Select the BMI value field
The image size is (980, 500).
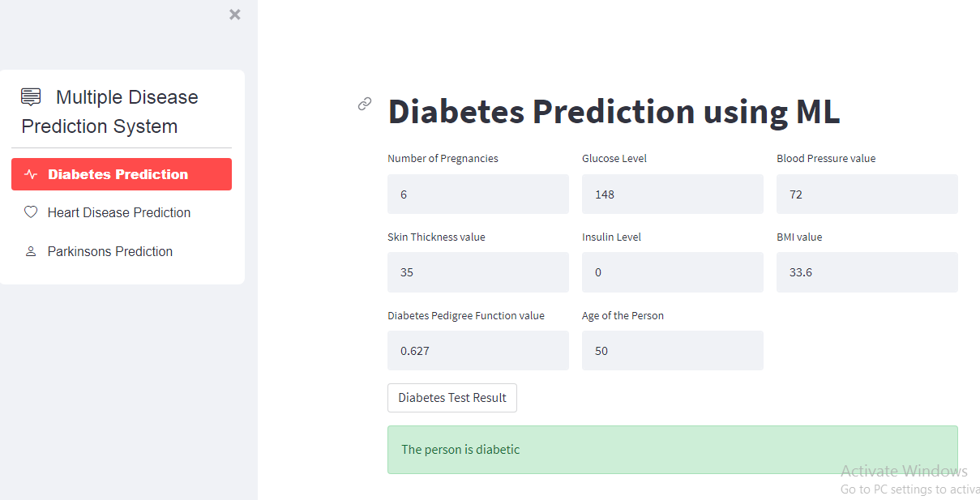867,272
